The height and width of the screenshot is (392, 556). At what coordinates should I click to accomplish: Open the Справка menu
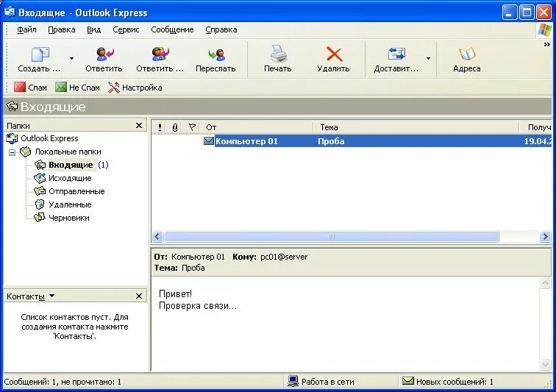[221, 30]
